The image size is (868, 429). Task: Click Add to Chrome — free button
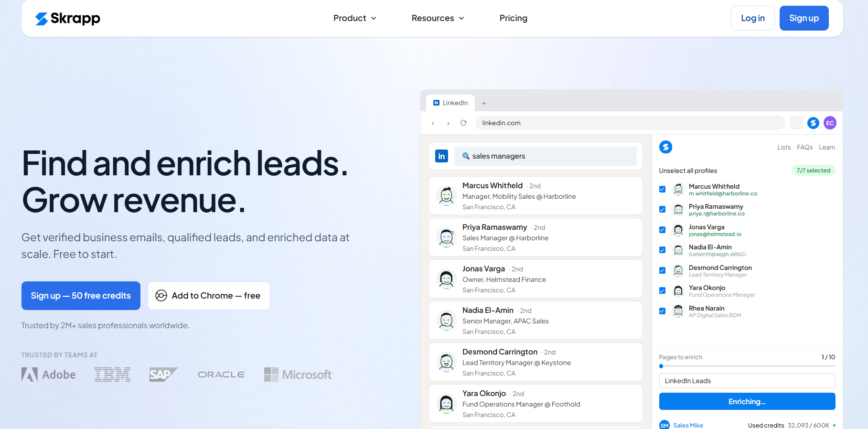(209, 296)
